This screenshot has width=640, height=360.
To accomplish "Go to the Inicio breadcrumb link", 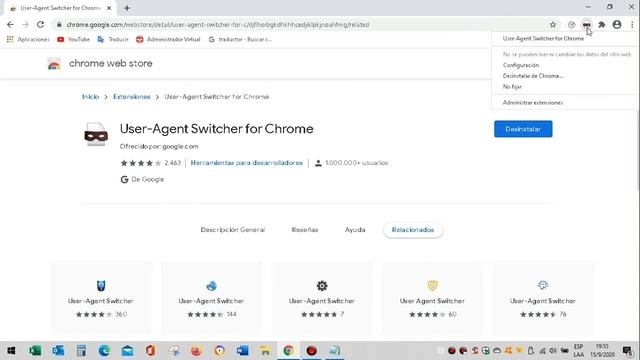I will click(91, 97).
